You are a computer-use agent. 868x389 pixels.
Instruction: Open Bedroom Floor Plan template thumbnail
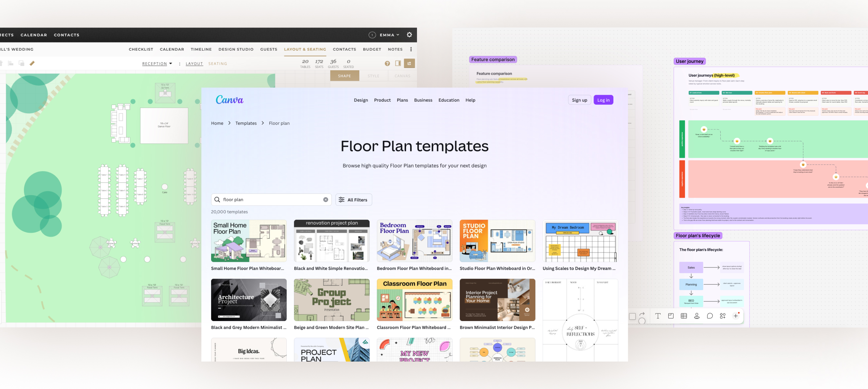414,241
